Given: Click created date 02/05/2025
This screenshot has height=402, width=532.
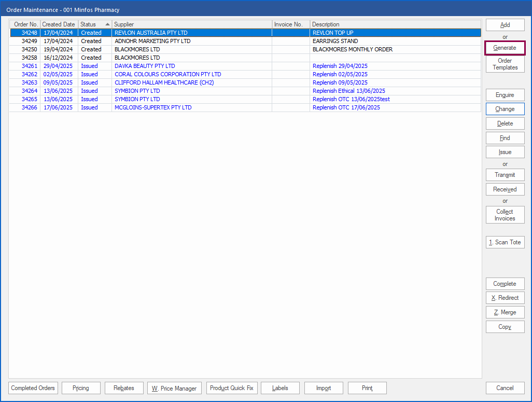Looking at the screenshot, I should 58,74.
